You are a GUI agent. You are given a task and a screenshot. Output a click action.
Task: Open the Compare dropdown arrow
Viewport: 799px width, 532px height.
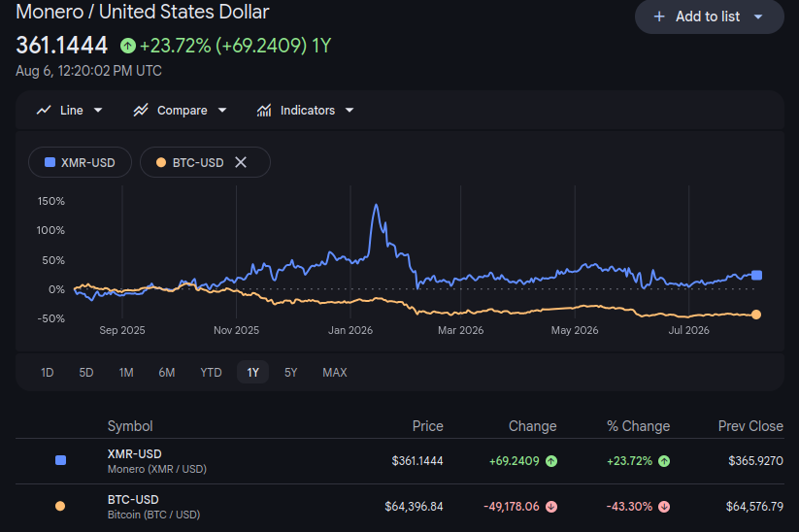(x=222, y=110)
